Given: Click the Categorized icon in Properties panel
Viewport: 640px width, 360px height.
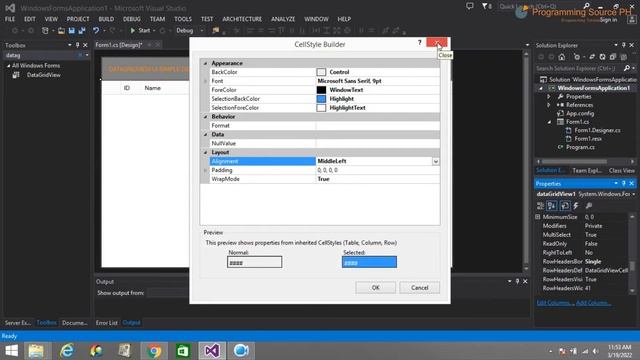Looking at the screenshot, I should (x=540, y=206).
